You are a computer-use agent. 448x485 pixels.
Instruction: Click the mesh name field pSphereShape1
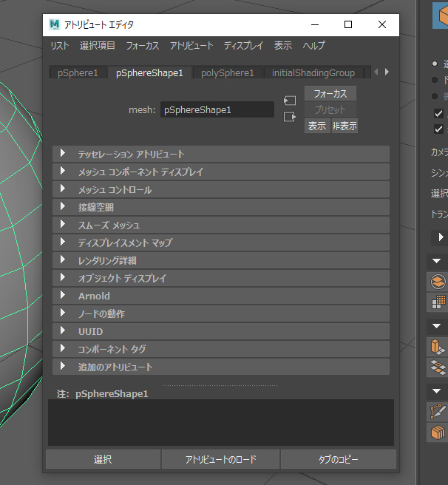point(217,109)
